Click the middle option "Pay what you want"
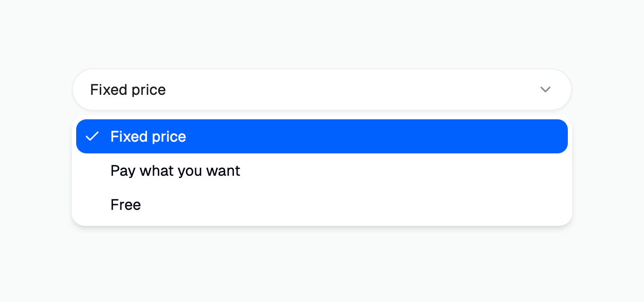 175,171
